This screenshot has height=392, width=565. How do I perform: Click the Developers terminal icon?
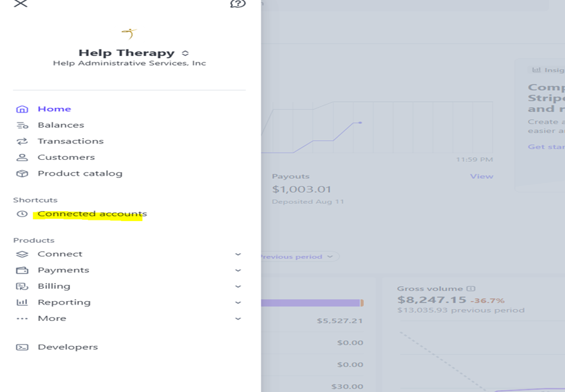click(x=22, y=347)
